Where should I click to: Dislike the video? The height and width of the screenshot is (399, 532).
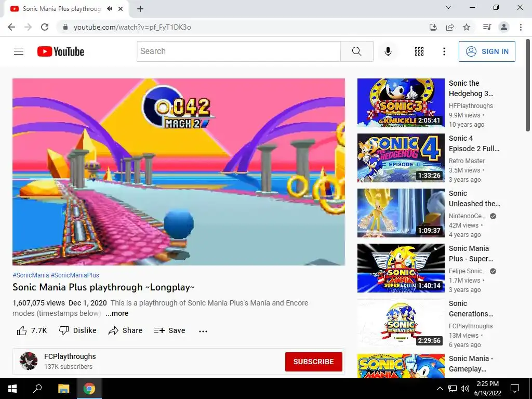click(78, 330)
